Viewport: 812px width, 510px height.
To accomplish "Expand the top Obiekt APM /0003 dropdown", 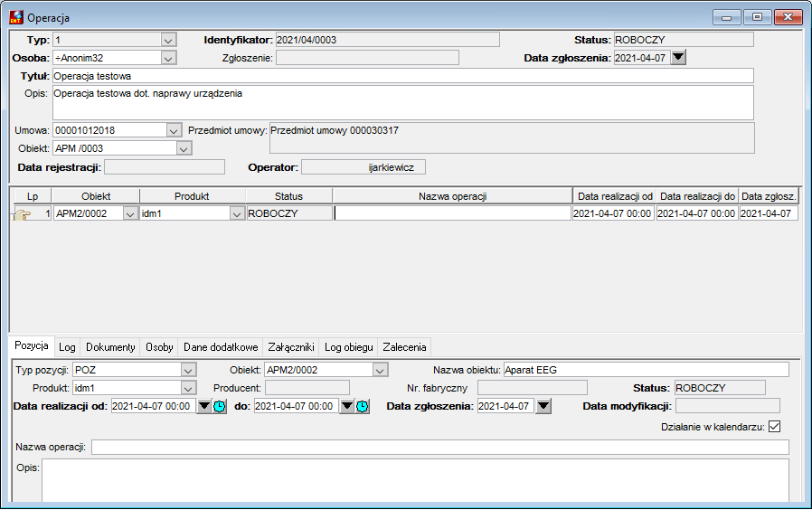I will tap(184, 148).
